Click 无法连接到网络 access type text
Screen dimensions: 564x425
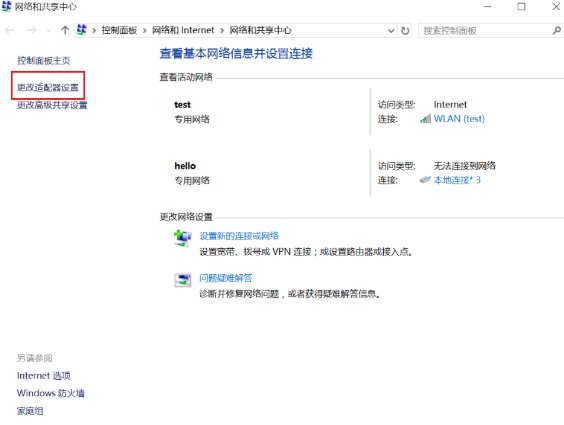(x=464, y=166)
